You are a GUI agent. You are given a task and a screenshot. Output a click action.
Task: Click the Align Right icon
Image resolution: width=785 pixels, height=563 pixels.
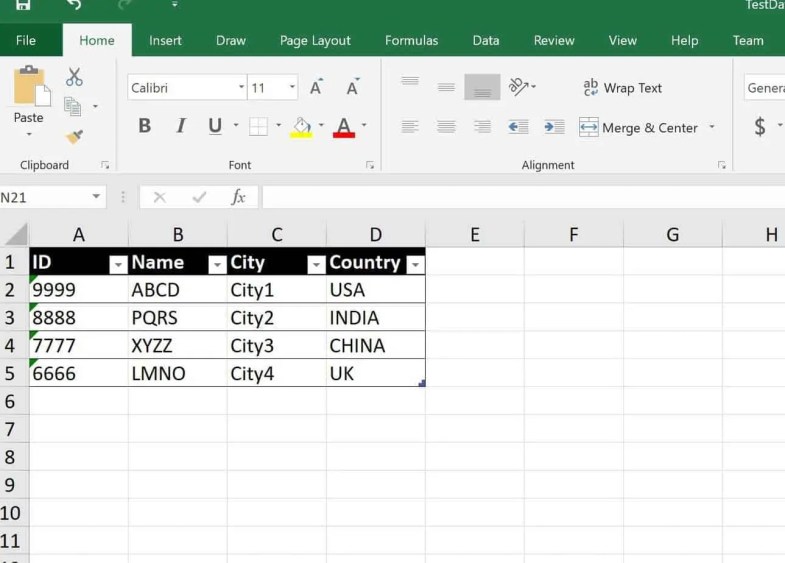pos(482,127)
